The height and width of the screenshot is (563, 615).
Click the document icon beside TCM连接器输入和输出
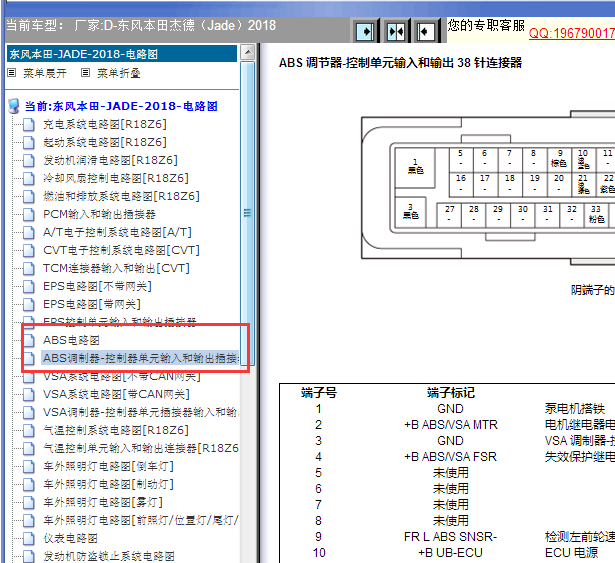click(29, 269)
